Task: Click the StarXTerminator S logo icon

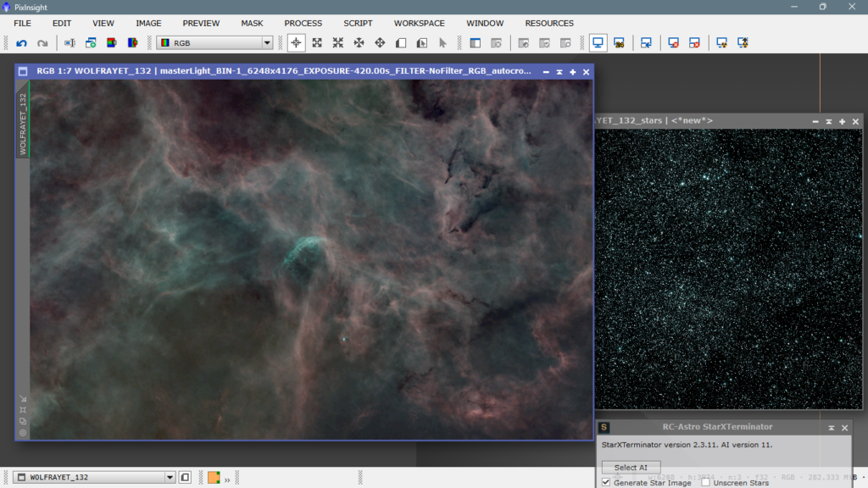Action: click(604, 427)
